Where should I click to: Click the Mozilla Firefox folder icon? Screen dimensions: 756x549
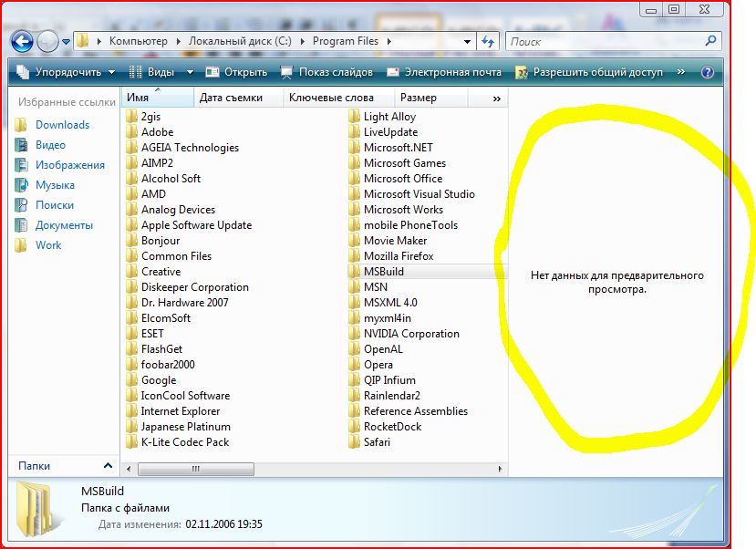click(x=355, y=256)
